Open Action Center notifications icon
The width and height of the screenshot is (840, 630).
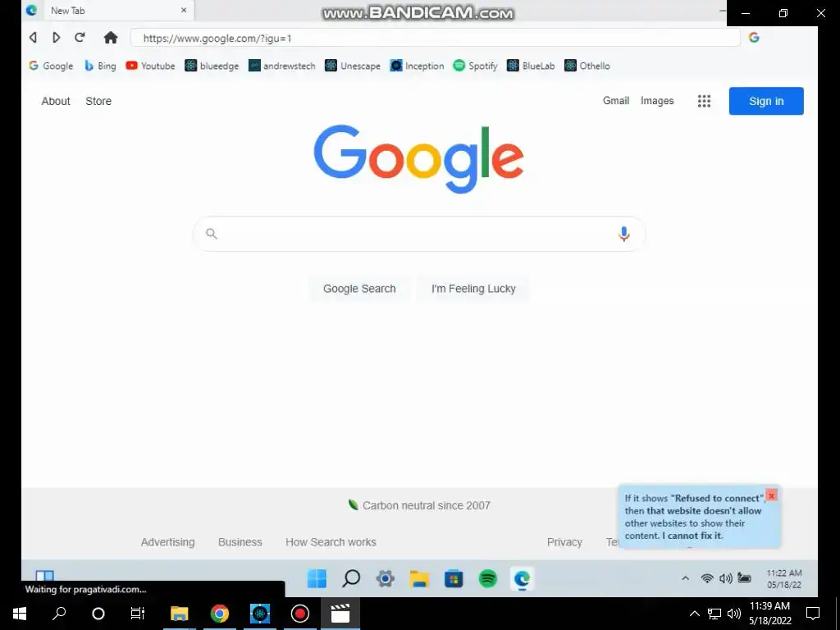point(813,614)
